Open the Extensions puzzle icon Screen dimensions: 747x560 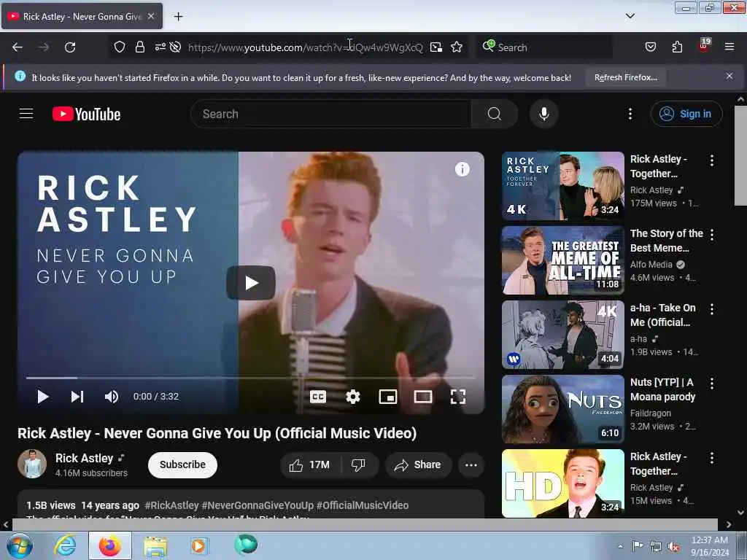coord(677,47)
